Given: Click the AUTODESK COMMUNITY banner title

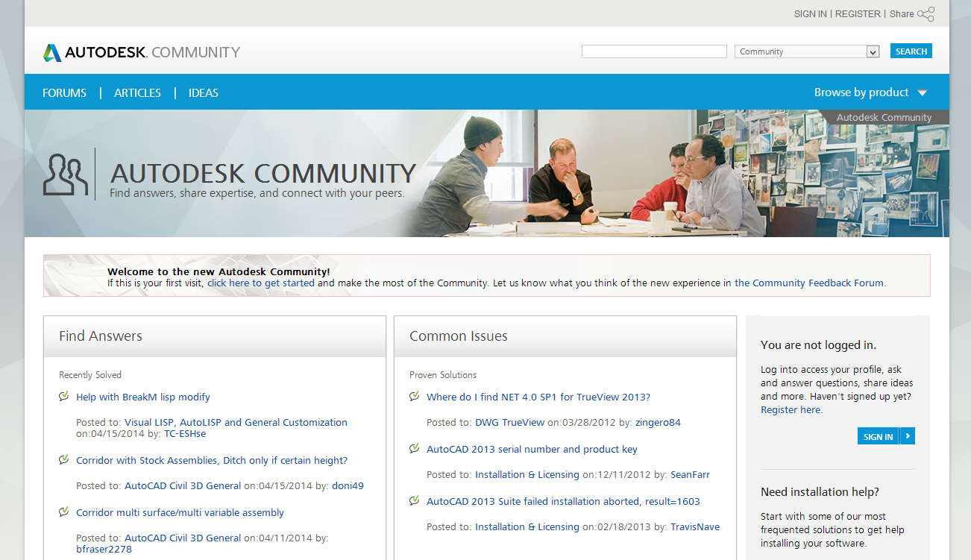Looking at the screenshot, I should click(x=263, y=173).
